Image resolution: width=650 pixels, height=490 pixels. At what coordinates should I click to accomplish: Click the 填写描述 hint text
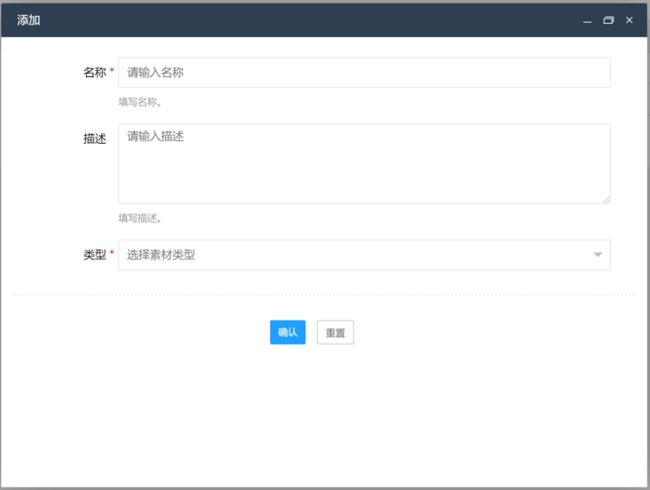[x=140, y=218]
